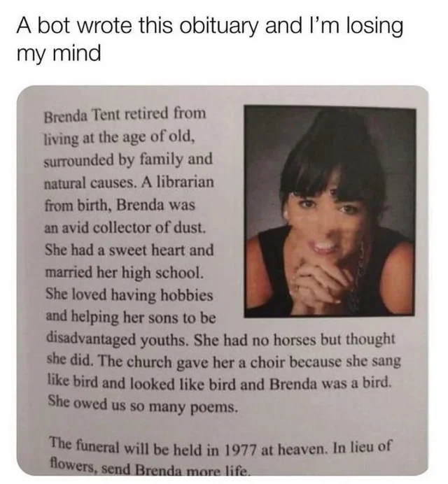448x484 pixels.
Task: Click the line 'an avid collector of dust.'
Action: click(125, 228)
